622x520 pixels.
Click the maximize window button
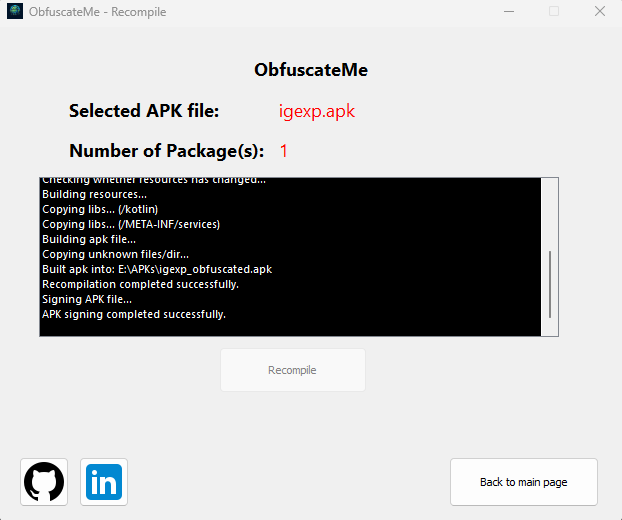(x=554, y=12)
